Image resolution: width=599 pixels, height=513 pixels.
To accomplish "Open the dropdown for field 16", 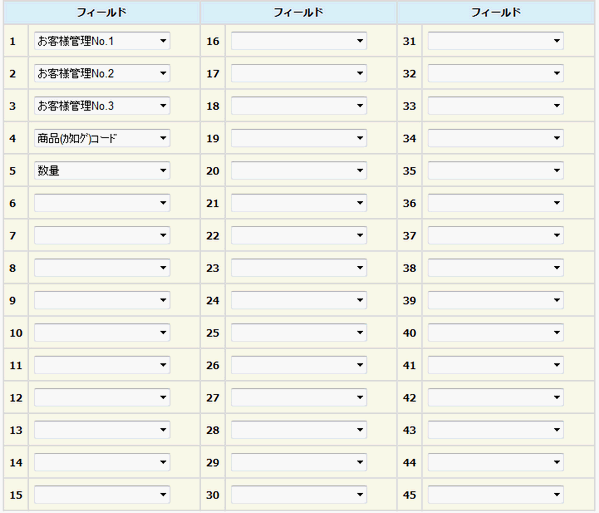I will [x=299, y=41].
